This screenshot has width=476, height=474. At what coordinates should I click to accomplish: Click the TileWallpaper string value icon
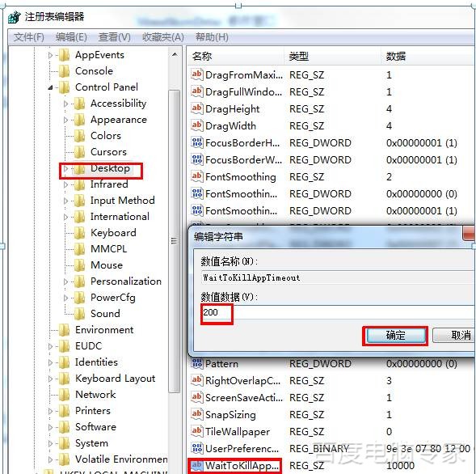[196, 431]
